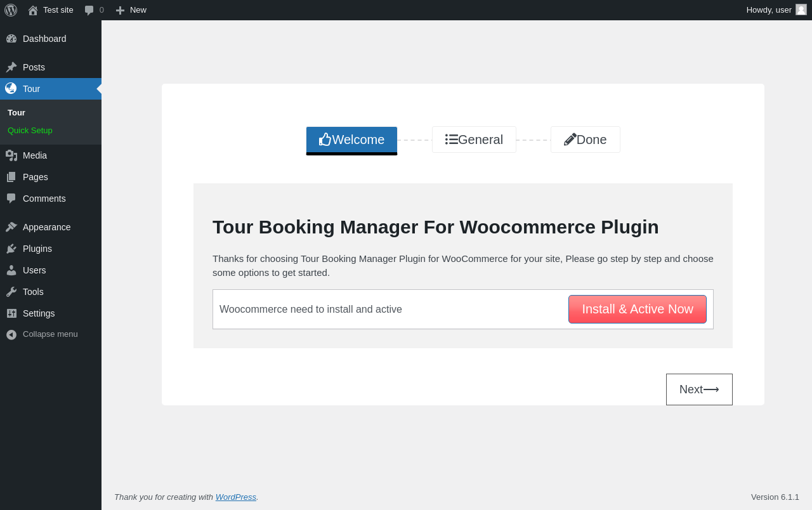
Task: Open the Posts menu item
Action: (x=51, y=67)
